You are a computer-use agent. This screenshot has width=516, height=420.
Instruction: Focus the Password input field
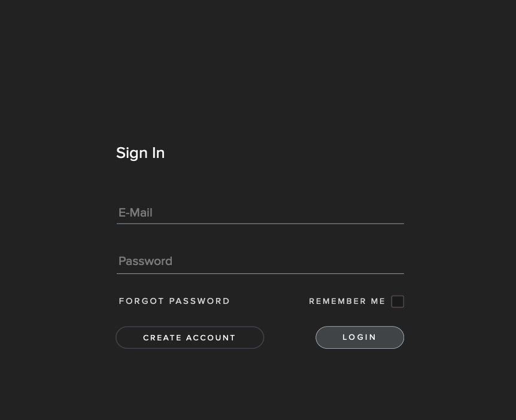(260, 261)
